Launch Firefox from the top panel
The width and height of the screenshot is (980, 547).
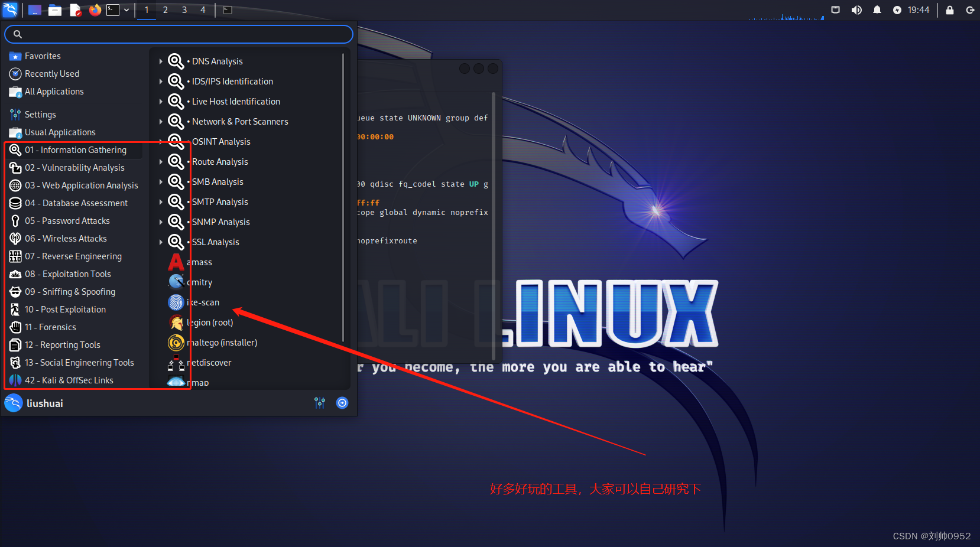coord(95,10)
